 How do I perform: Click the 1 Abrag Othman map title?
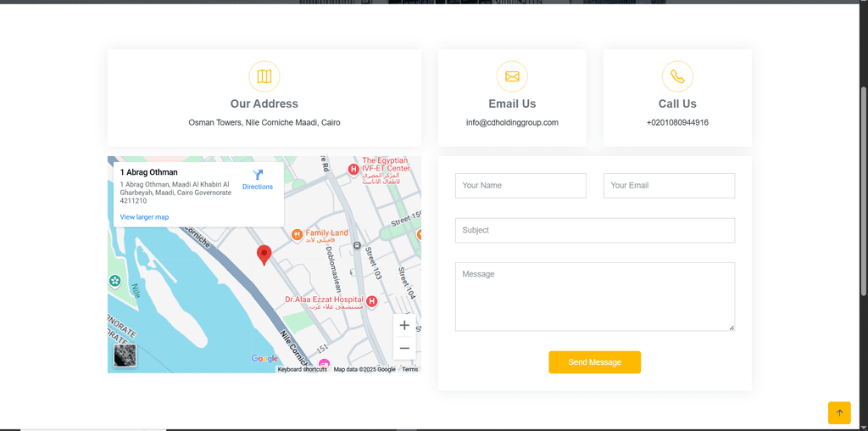pyautogui.click(x=149, y=172)
